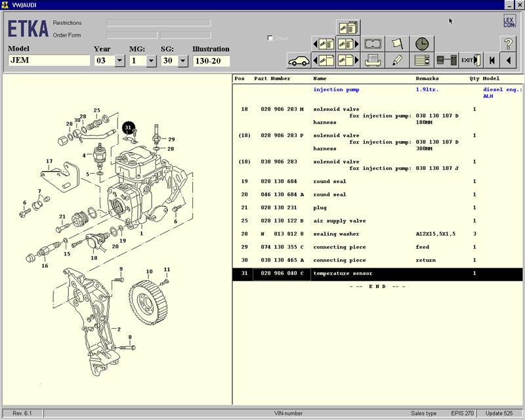Click the Part Number column header
This screenshot has height=420, width=525.
coord(272,78)
